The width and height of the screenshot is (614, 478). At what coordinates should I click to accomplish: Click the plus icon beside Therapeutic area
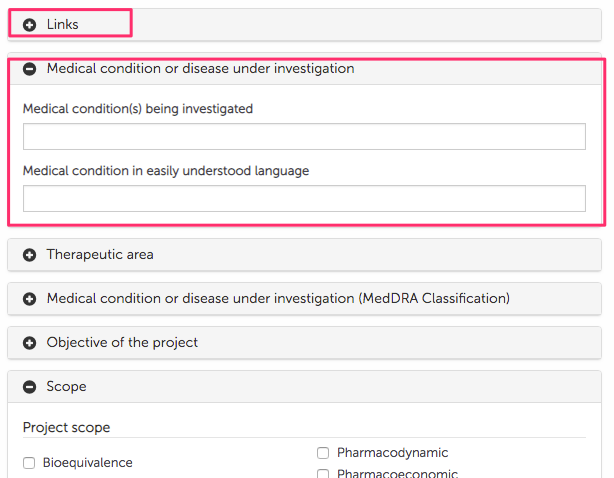pyautogui.click(x=30, y=255)
